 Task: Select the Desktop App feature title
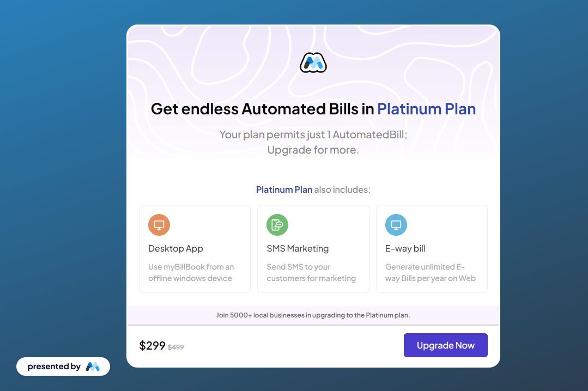(175, 248)
